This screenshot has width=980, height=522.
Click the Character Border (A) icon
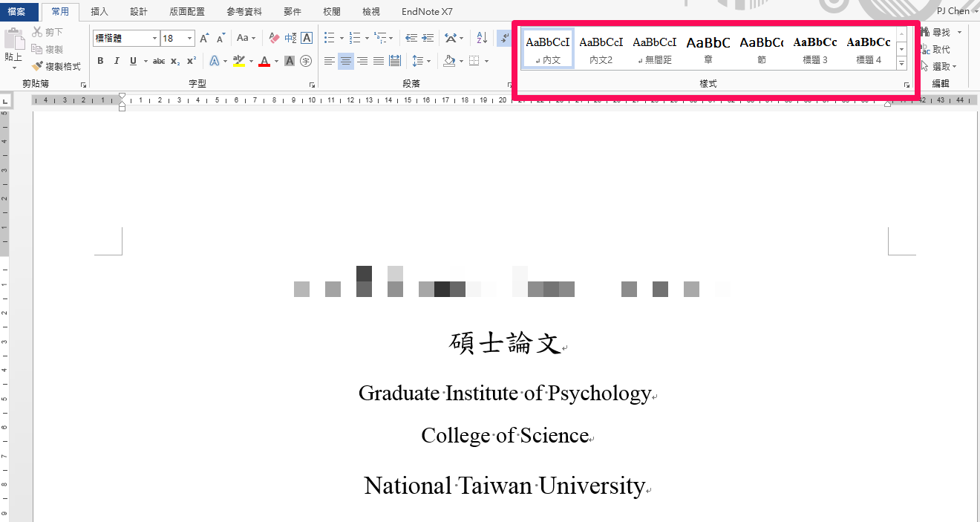pyautogui.click(x=307, y=38)
